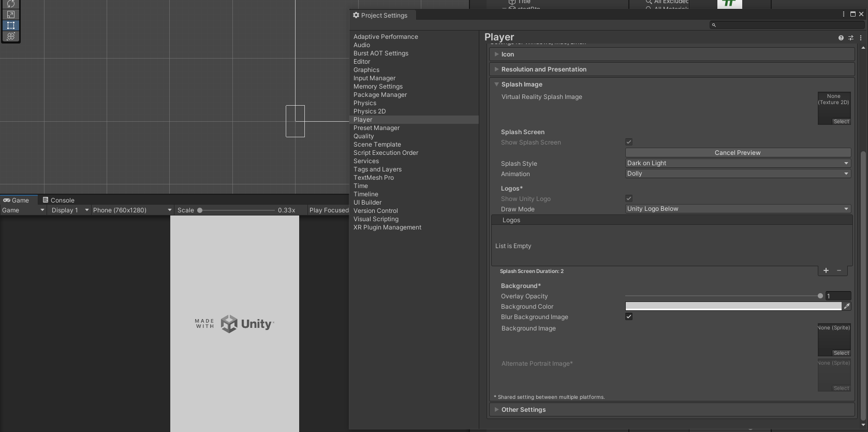Screen dimensions: 868x432
Task: Open Project Settings window options menu
Action: click(844, 15)
